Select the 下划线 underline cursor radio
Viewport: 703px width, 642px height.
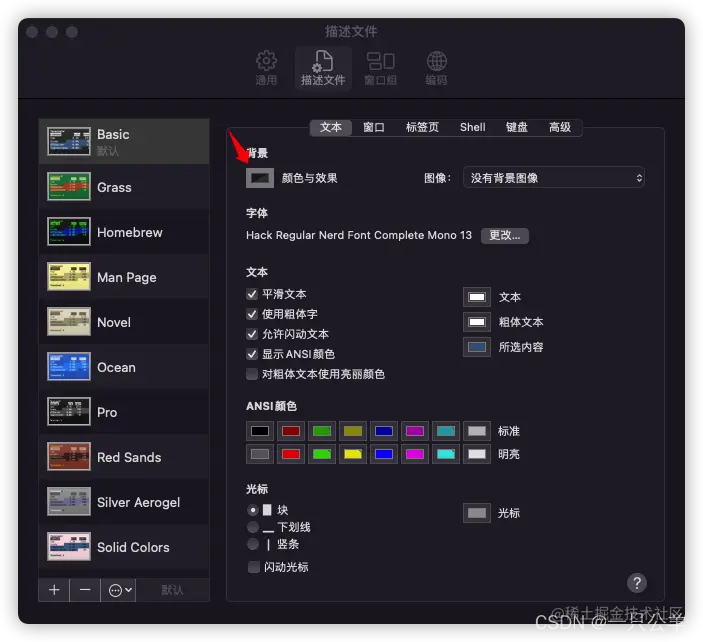[x=253, y=527]
